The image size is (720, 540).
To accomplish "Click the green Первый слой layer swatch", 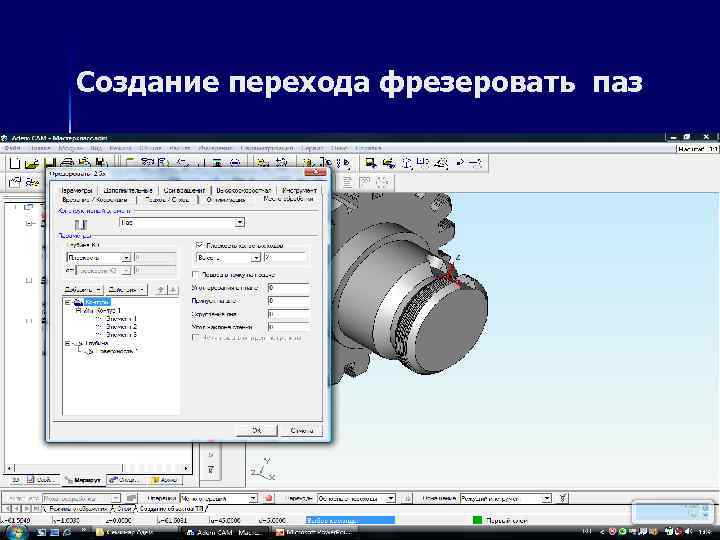I will pyautogui.click(x=478, y=520).
